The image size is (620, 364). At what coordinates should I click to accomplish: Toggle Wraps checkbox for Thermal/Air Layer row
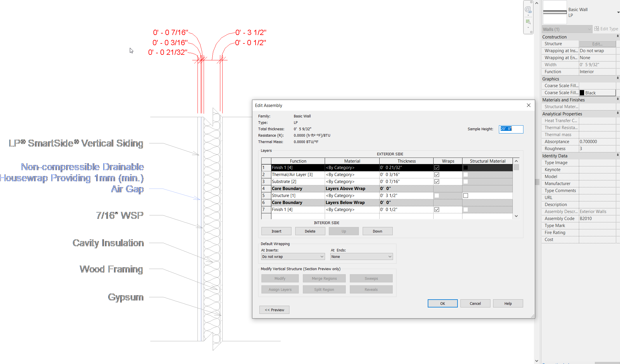[437, 175]
